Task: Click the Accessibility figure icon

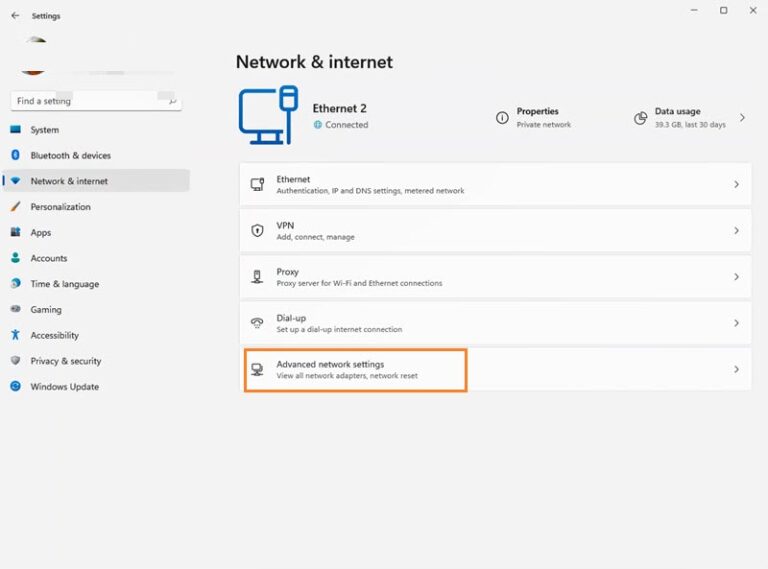Action: tap(16, 334)
